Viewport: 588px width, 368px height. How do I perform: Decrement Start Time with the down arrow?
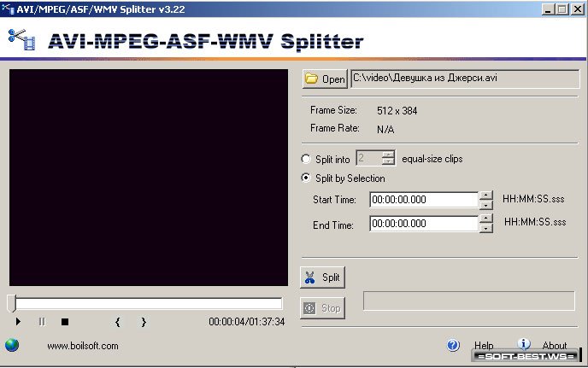point(486,205)
